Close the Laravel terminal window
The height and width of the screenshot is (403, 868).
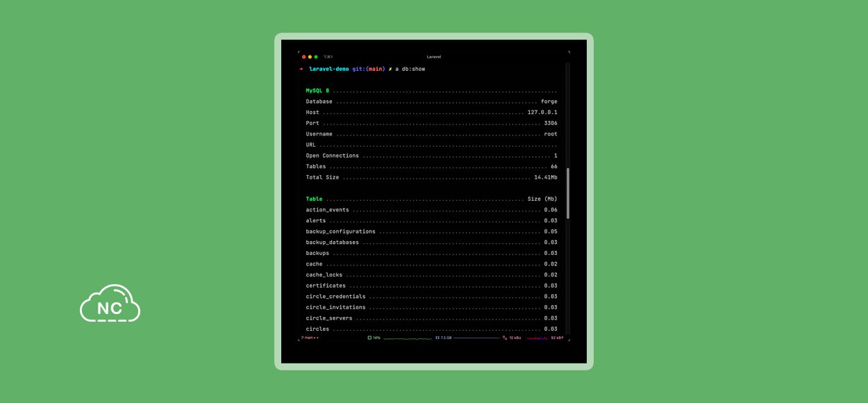click(303, 56)
